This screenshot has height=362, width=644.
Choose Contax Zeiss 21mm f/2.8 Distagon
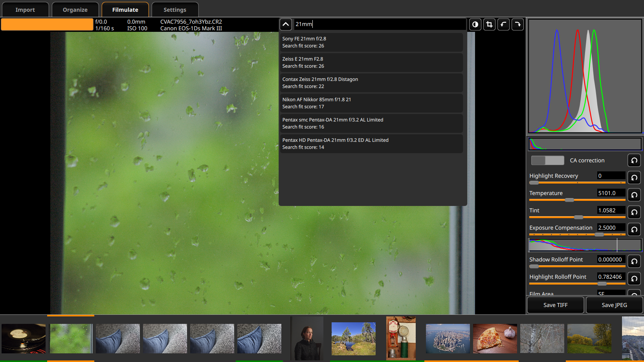click(x=371, y=83)
